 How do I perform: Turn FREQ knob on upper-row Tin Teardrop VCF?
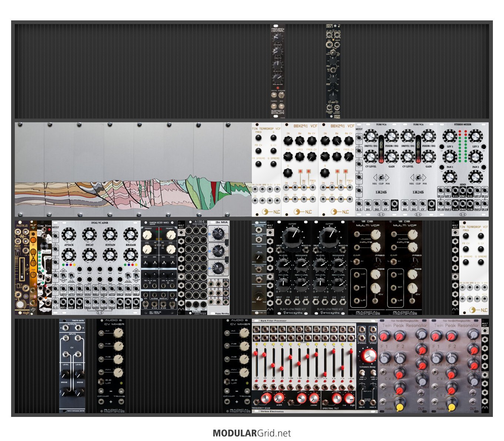click(x=258, y=138)
